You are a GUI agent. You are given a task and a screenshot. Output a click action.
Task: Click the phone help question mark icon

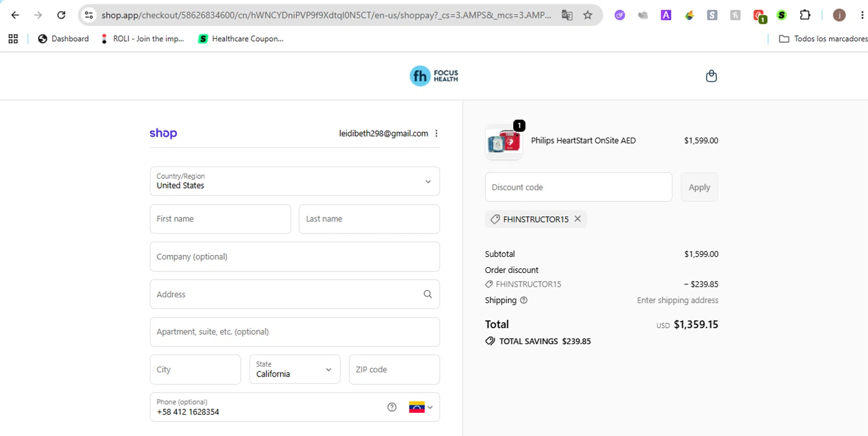pos(392,407)
